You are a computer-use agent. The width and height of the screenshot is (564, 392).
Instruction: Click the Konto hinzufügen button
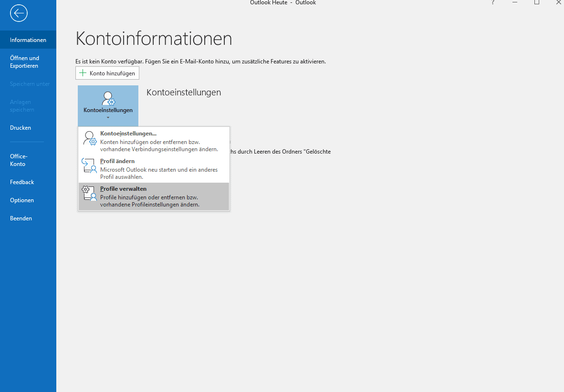pos(107,73)
